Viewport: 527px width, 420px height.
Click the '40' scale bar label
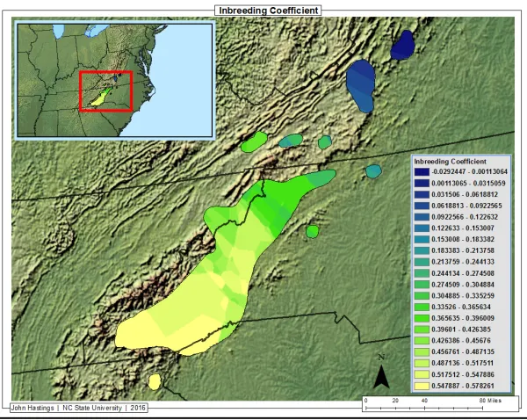pyautogui.click(x=424, y=401)
